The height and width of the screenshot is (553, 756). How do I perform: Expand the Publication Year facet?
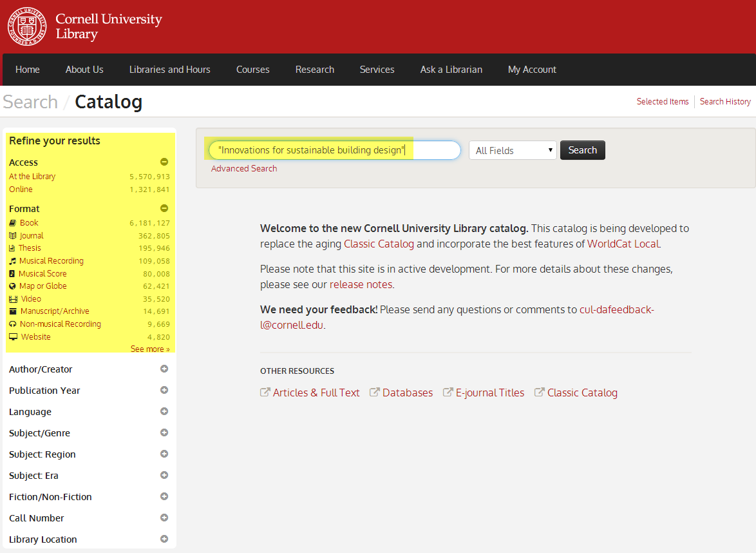pos(164,390)
